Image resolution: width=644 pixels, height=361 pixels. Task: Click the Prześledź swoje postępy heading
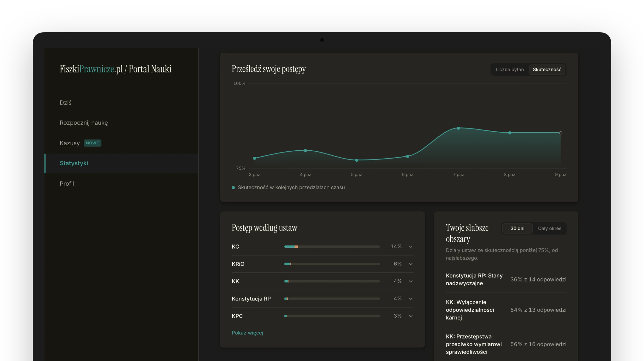(x=269, y=69)
